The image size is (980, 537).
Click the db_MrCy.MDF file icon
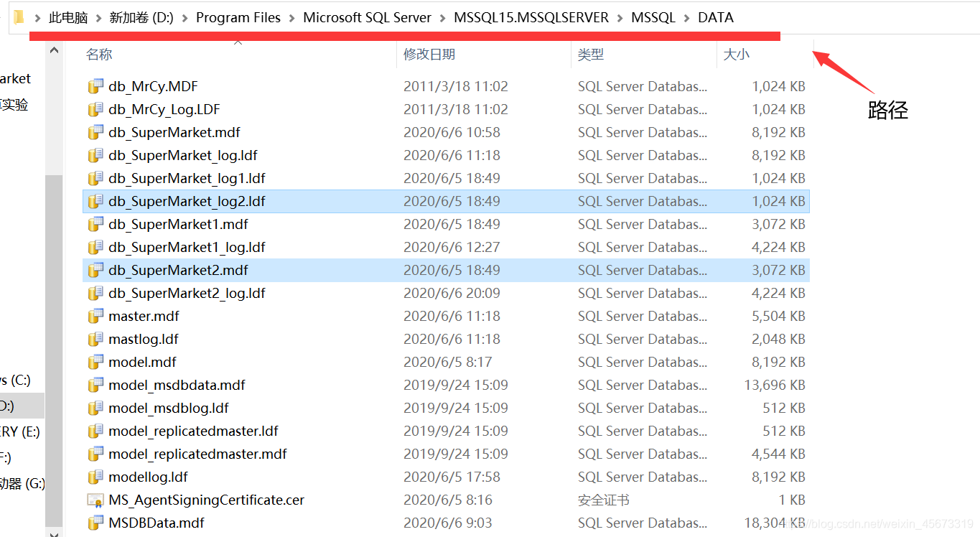[95, 86]
